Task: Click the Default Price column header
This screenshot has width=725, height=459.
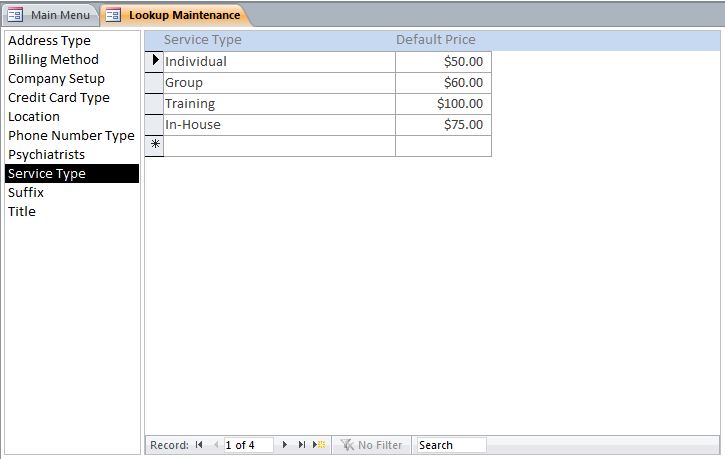Action: coord(436,40)
